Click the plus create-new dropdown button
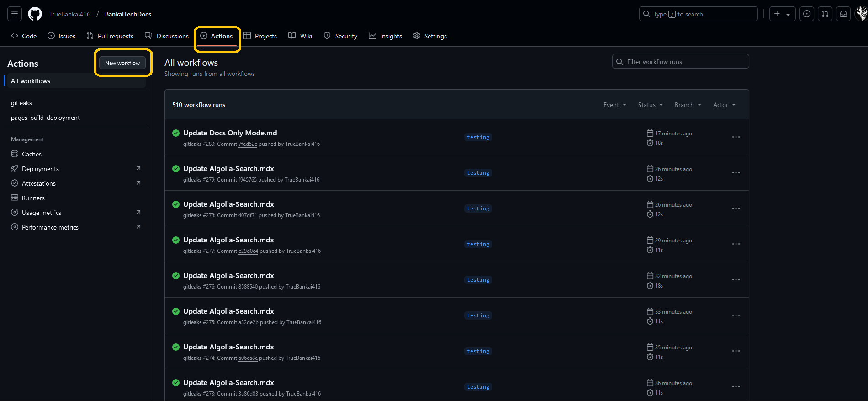 pos(782,14)
